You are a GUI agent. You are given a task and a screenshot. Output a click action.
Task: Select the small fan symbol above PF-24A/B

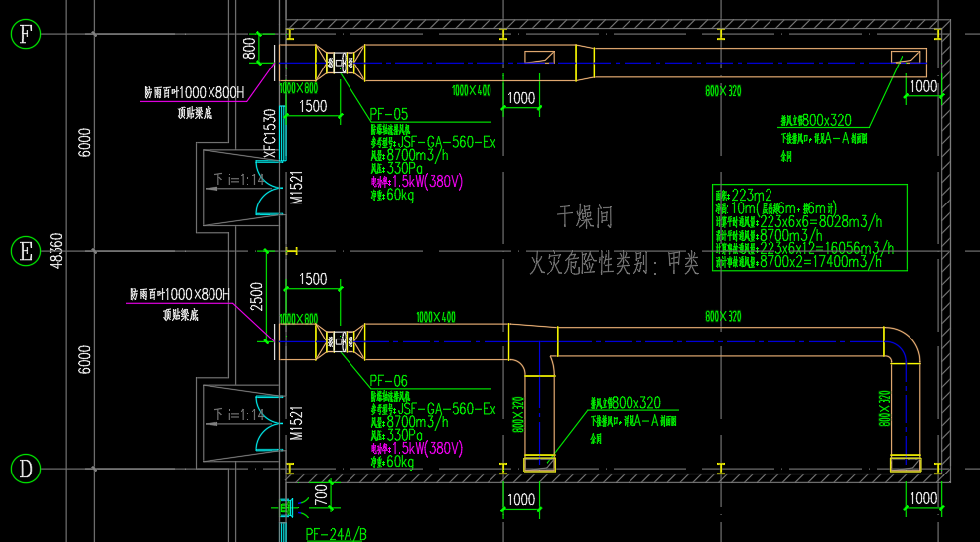(x=289, y=509)
